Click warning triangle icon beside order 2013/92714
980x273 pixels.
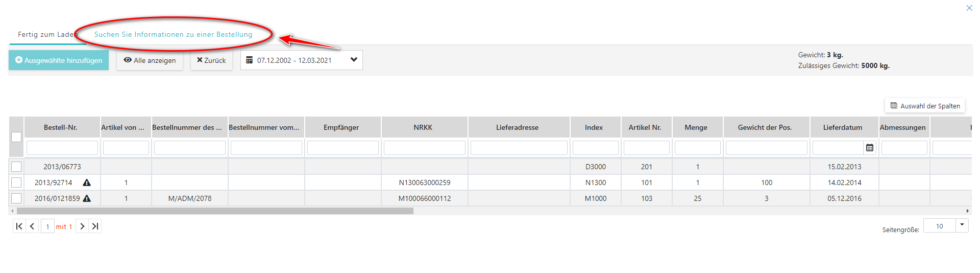87,183
